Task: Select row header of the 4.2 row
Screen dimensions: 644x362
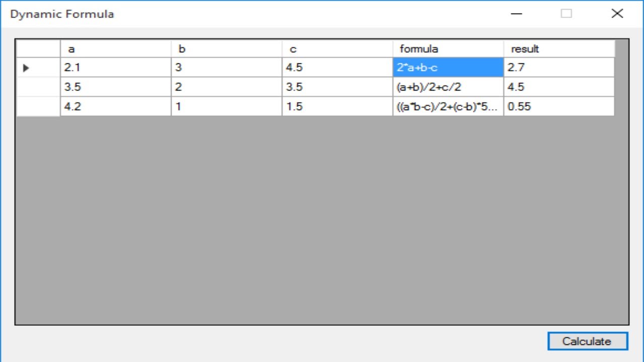Action: [x=38, y=107]
